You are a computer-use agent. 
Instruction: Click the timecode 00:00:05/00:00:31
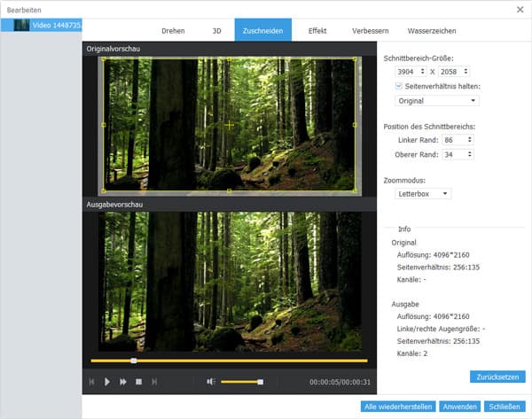(340, 382)
